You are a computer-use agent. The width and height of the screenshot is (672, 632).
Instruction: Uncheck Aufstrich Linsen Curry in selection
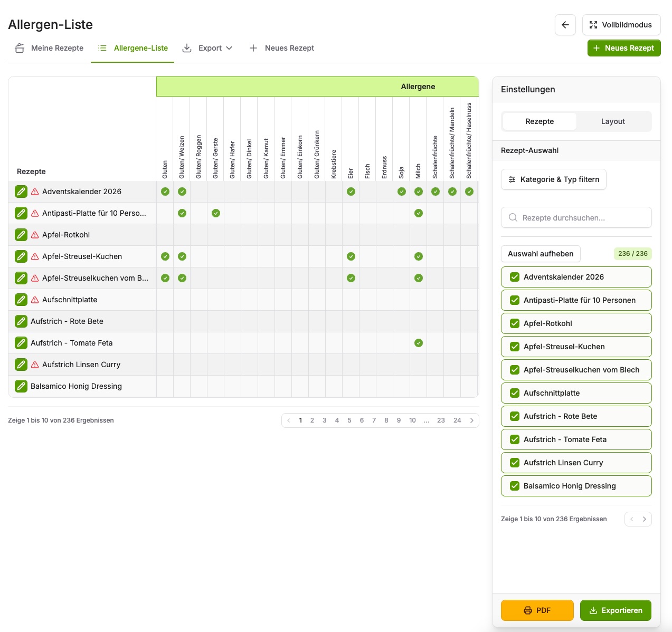tap(515, 463)
